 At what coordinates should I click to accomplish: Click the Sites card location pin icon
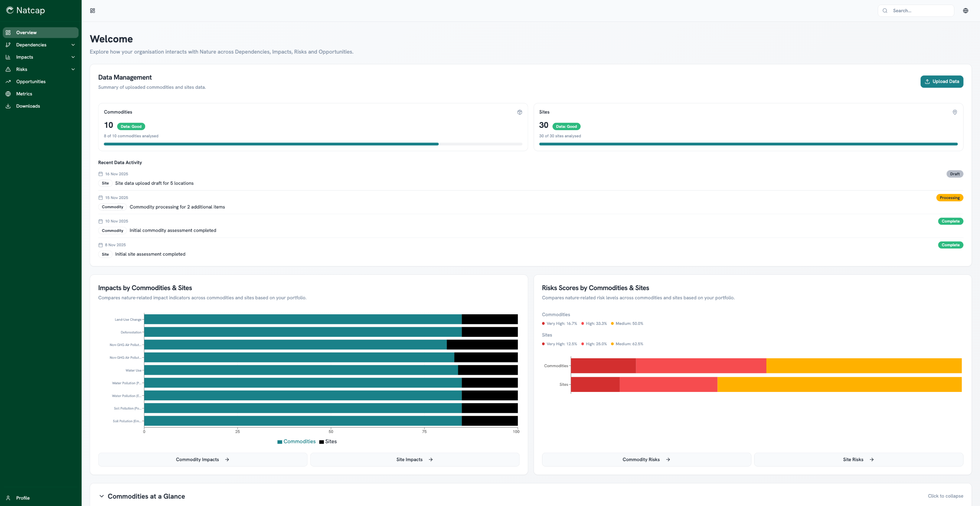point(954,112)
